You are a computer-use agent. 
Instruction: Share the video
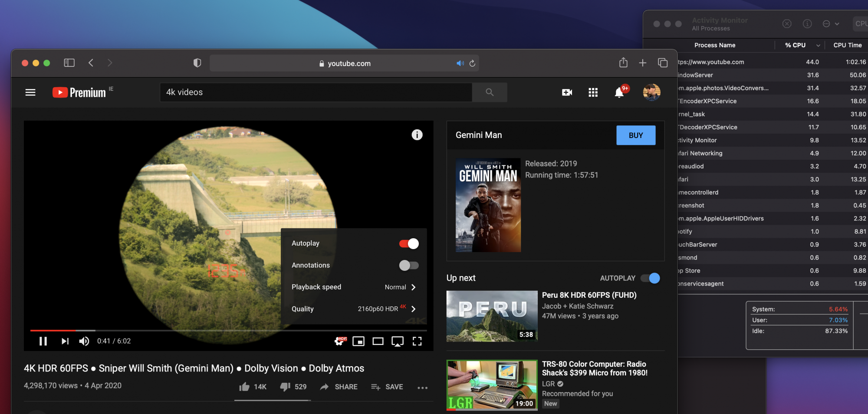[339, 387]
